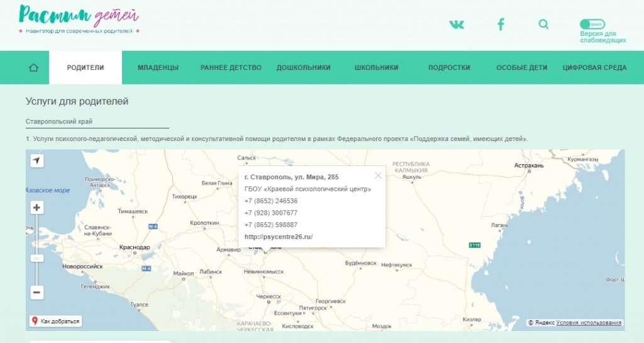The image size is (644, 343).
Task: Click phone number +7 (928) 3007677
Action: 271,213
